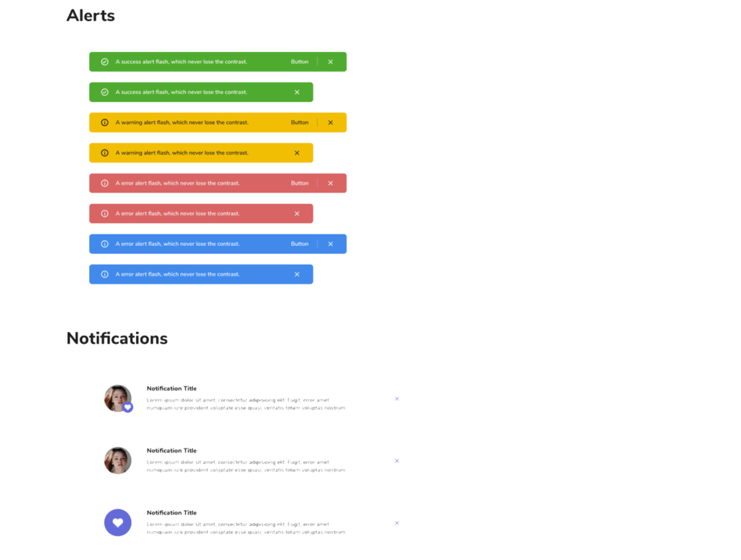Screen dimensions: 741x560
Task: Click info icon on red error alert without Button
Action: (105, 214)
